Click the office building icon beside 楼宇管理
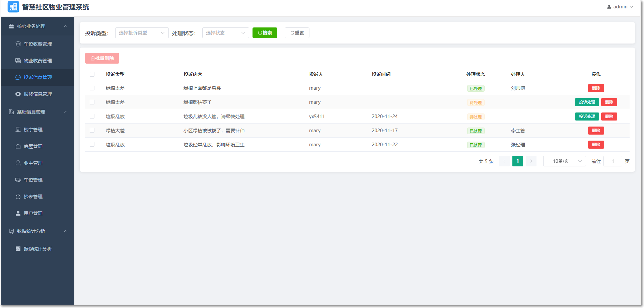The height and width of the screenshot is (308, 644). 18,130
